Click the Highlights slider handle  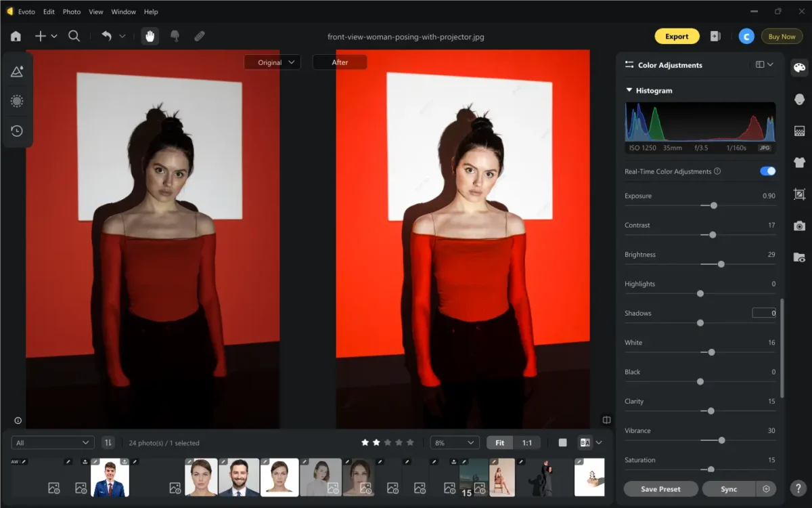(x=700, y=293)
